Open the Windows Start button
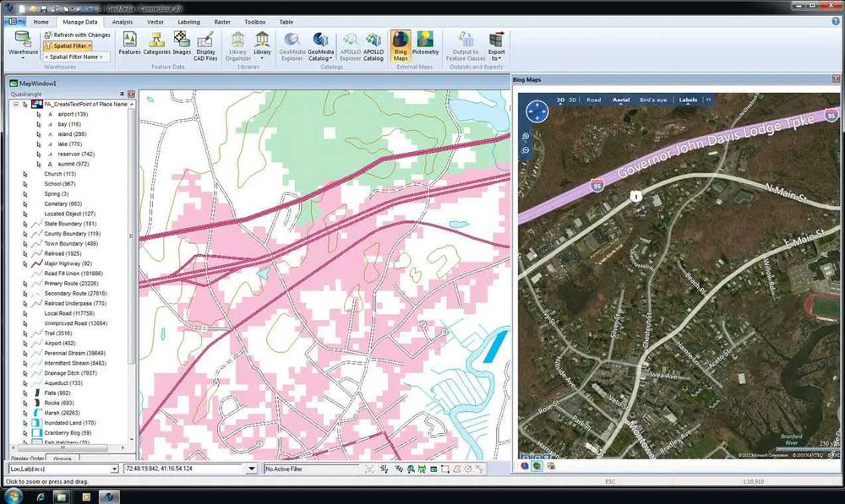 click(x=13, y=496)
